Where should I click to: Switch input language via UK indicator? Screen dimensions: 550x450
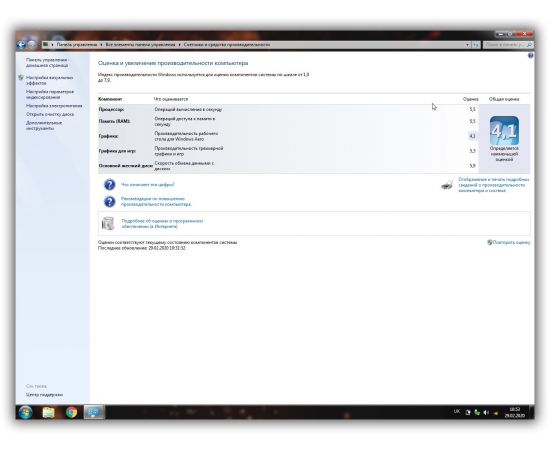[x=457, y=411]
